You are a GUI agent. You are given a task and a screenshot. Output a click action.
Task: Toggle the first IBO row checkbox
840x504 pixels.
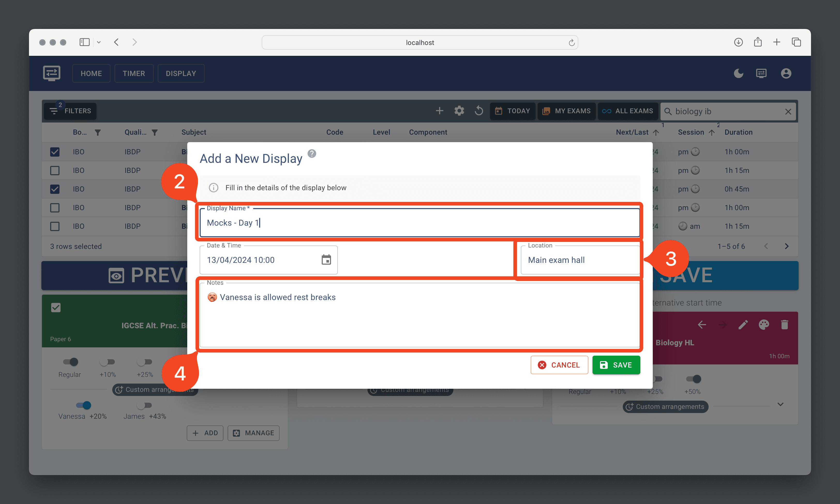pyautogui.click(x=55, y=152)
